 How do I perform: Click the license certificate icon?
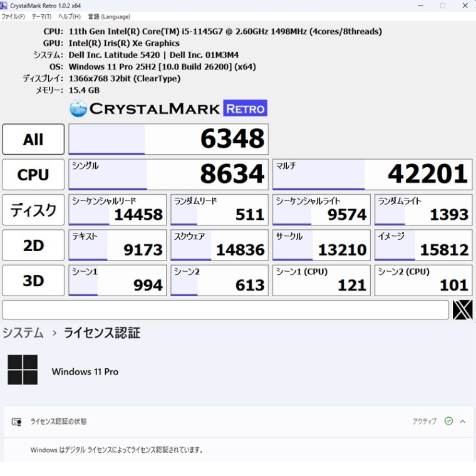coord(16,422)
